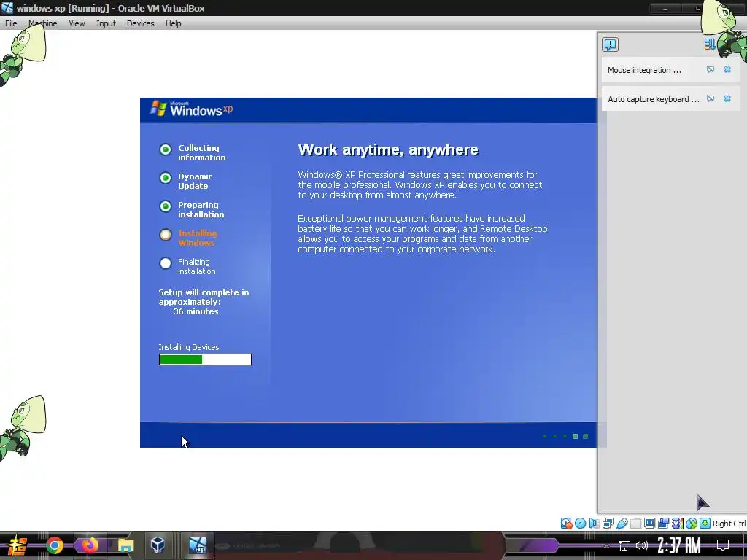The width and height of the screenshot is (747, 560).
Task: Click the optical disc status icon
Action: pos(580,524)
